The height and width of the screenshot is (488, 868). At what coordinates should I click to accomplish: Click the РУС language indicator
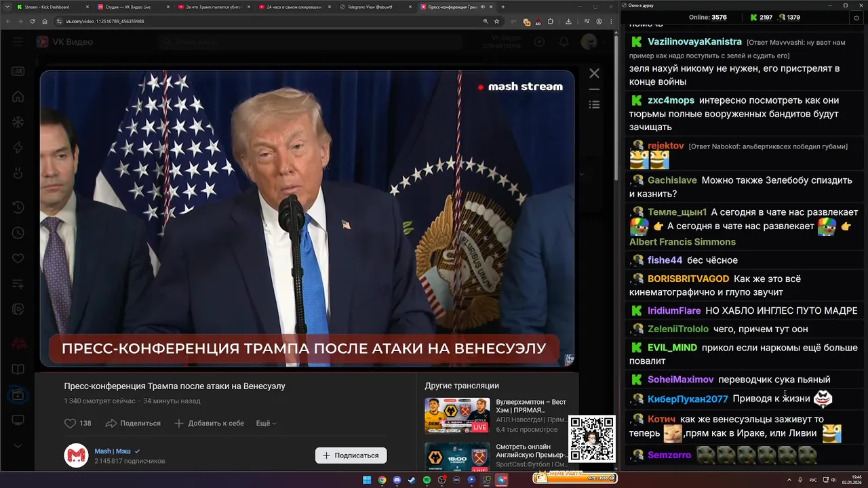point(813,480)
